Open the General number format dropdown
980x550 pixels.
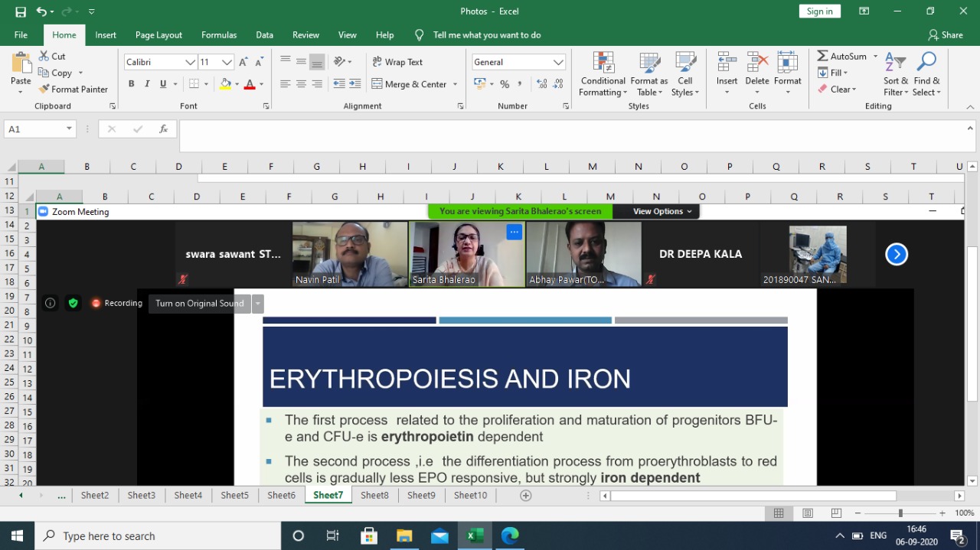point(558,62)
